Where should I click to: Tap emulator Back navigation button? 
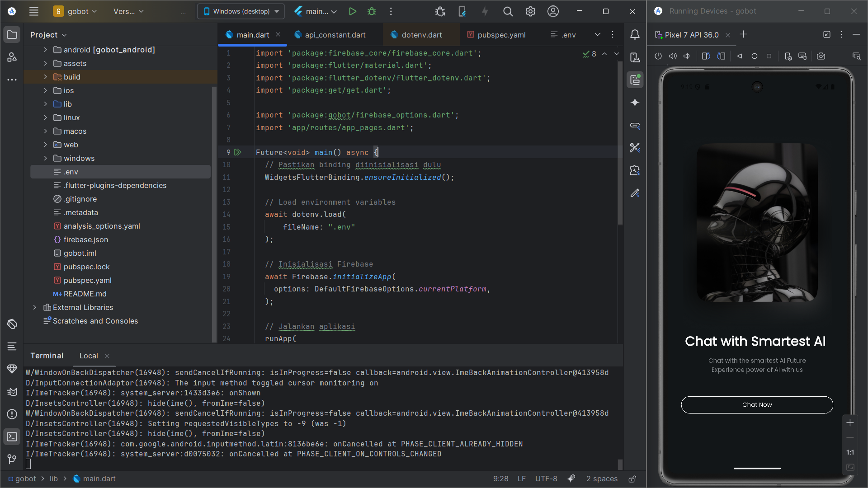740,56
